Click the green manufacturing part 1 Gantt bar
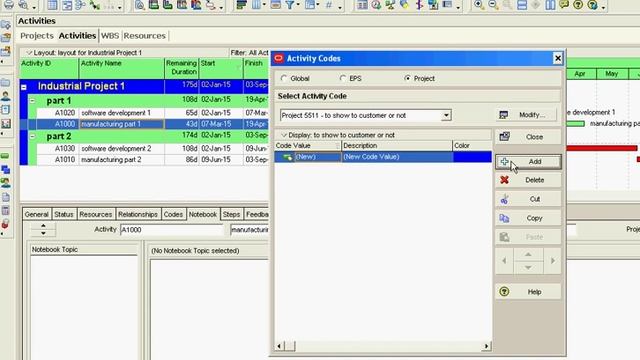The width and height of the screenshot is (640, 360). (576, 123)
